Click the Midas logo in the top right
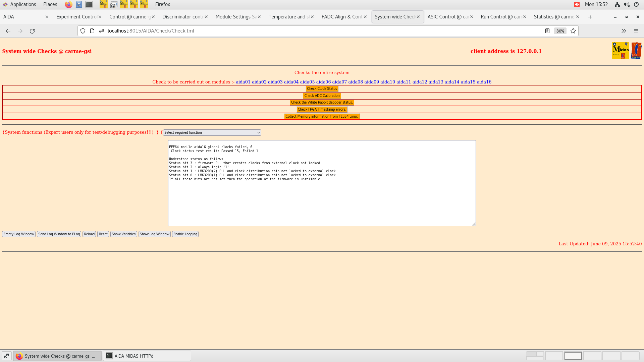This screenshot has height=362, width=644. coord(621,50)
